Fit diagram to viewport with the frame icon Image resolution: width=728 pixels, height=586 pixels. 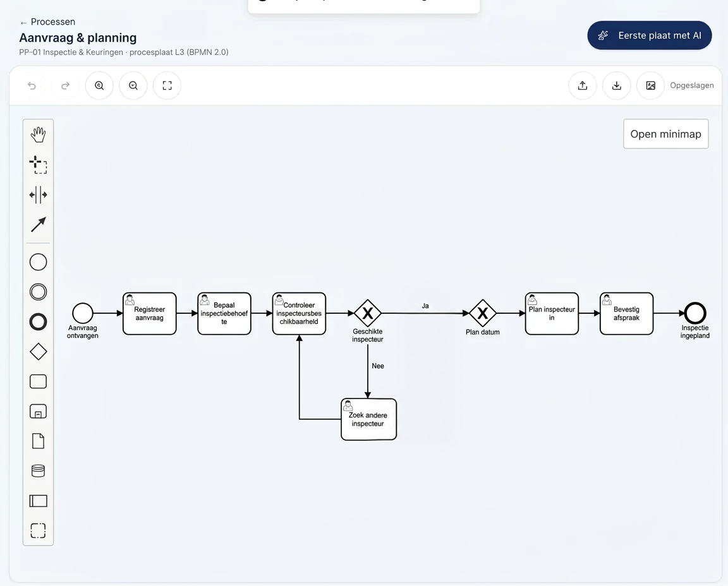[167, 85]
